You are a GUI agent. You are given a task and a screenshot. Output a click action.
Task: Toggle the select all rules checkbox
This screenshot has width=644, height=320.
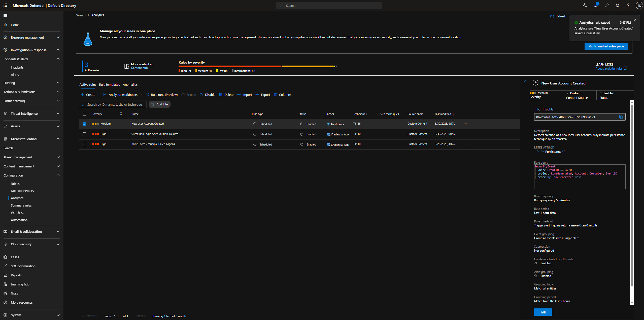click(x=84, y=114)
